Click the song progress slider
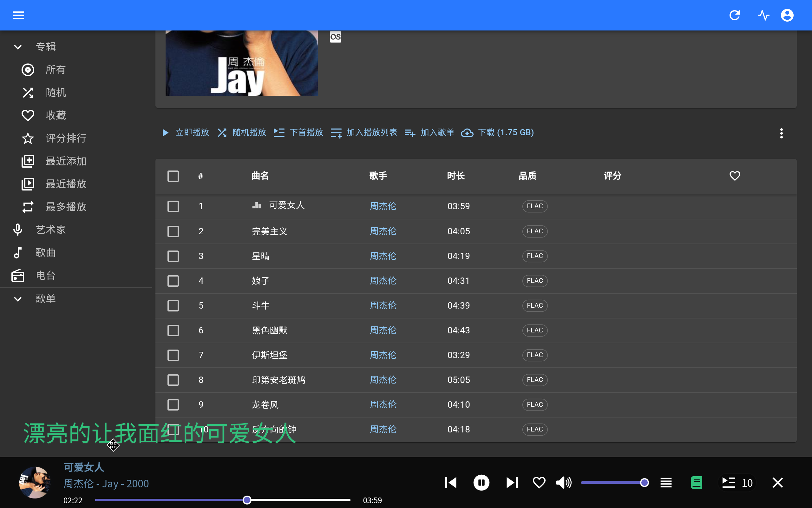The width and height of the screenshot is (812, 508). [x=223, y=500]
